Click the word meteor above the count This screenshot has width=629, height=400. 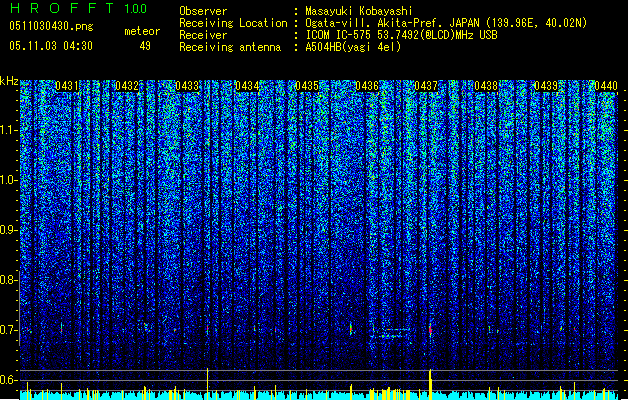click(x=142, y=31)
